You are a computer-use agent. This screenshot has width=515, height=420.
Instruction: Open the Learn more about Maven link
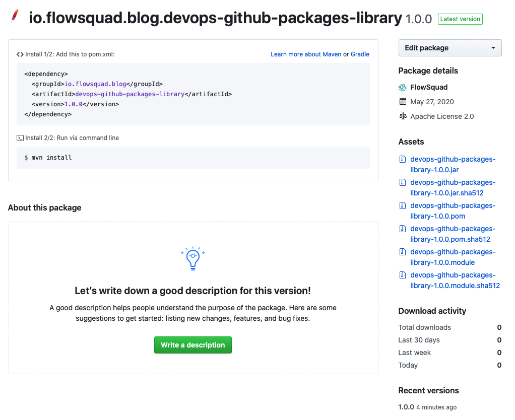tap(306, 54)
